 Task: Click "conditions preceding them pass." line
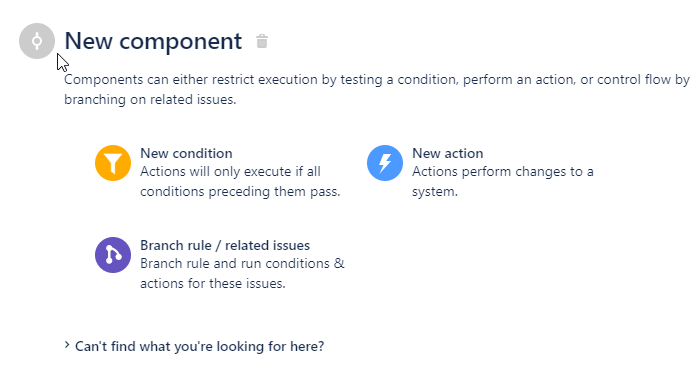pyautogui.click(x=240, y=192)
